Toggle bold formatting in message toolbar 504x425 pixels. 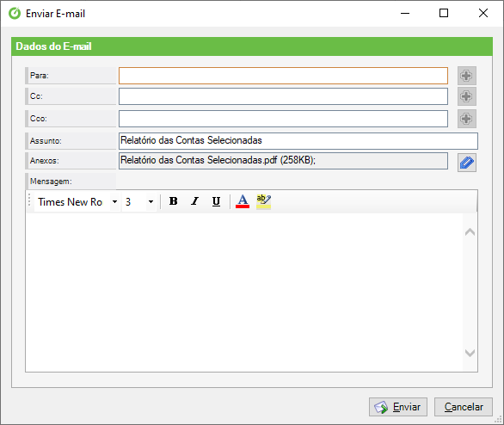pyautogui.click(x=173, y=201)
